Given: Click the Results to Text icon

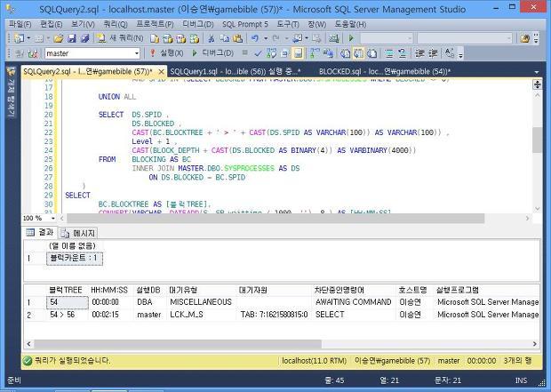Looking at the screenshot, I should [x=345, y=53].
